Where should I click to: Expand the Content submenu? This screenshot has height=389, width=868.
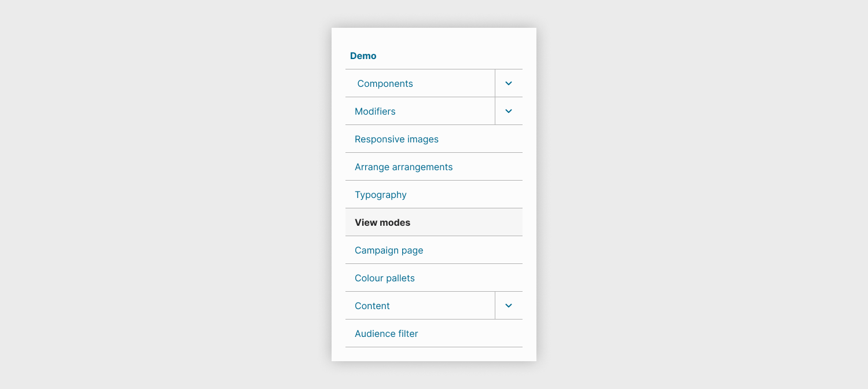tap(509, 306)
